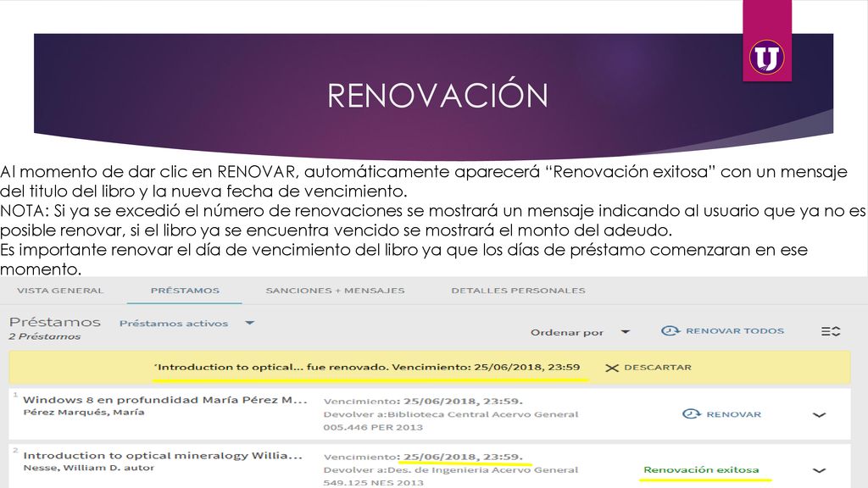868x488 pixels.
Task: Click the Renovación exitosa status text
Action: (701, 469)
